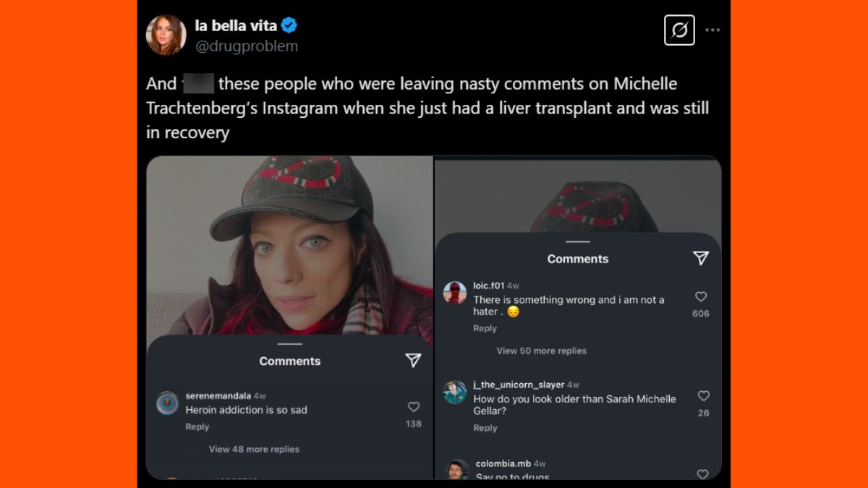
Task: Reply to j_the_unicorn_slayer's comment
Action: coord(485,428)
